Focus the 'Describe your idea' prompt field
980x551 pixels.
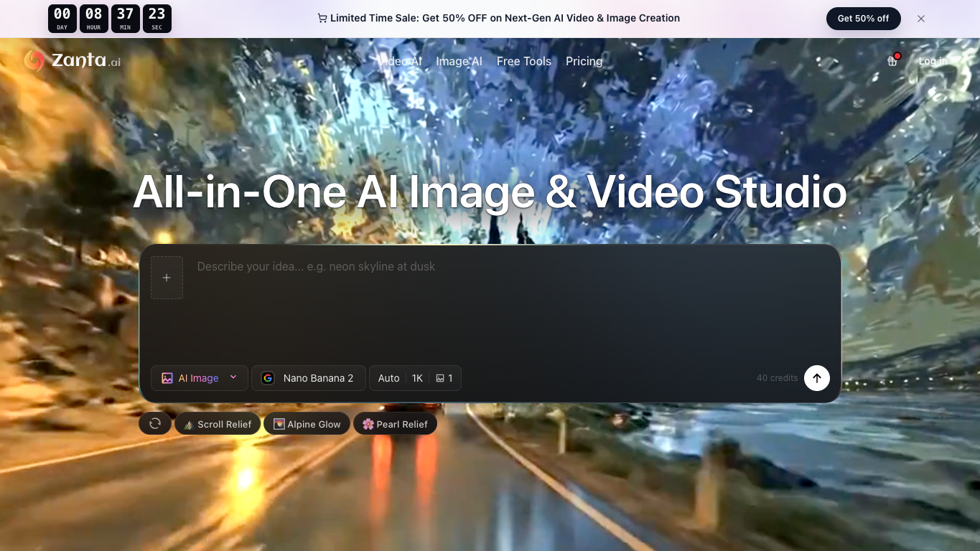(513, 305)
